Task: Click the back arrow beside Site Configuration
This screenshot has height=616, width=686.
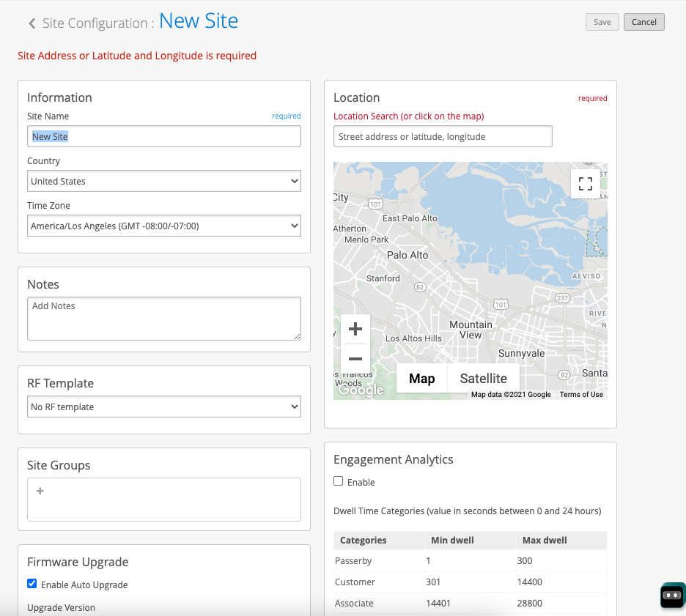Action: 32,23
